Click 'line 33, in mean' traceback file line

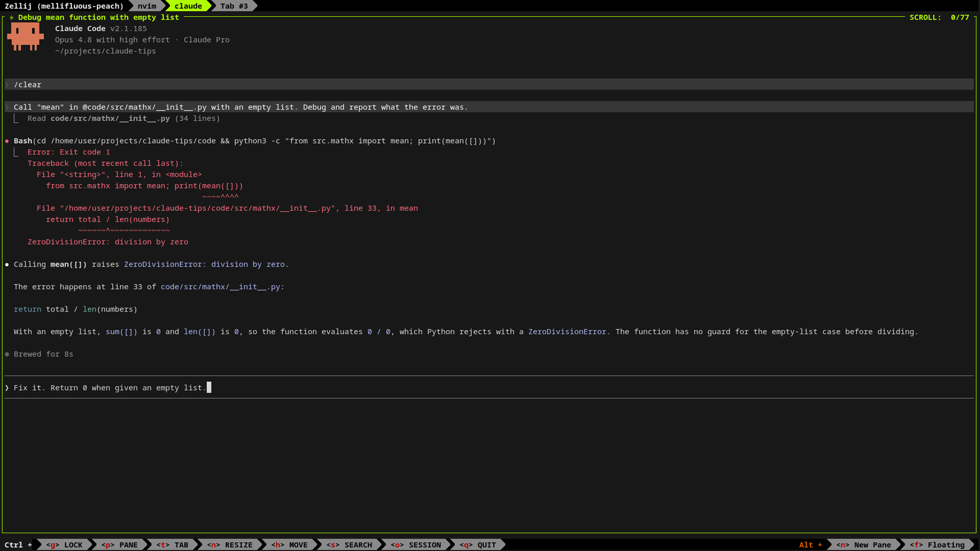pos(227,208)
